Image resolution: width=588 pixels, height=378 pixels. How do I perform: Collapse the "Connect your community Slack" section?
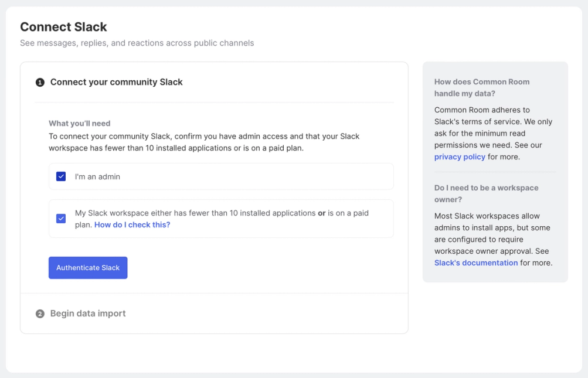tap(115, 82)
